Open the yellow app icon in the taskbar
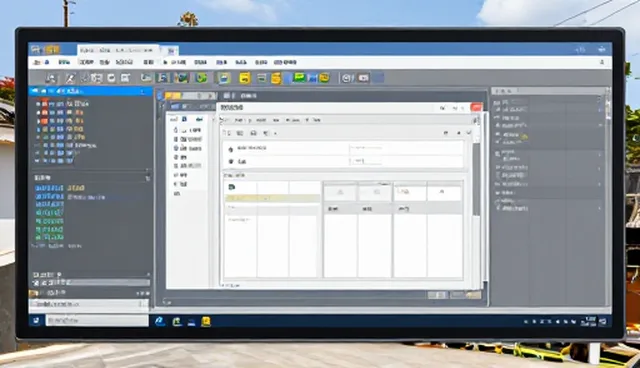 click(206, 321)
